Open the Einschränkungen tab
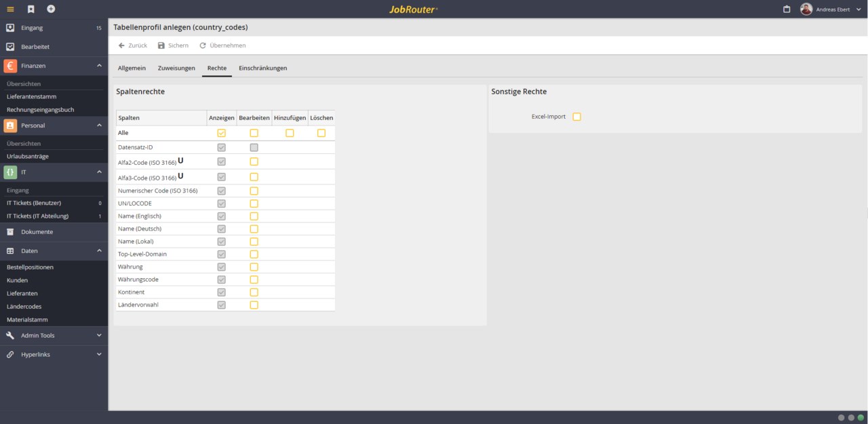 click(263, 68)
